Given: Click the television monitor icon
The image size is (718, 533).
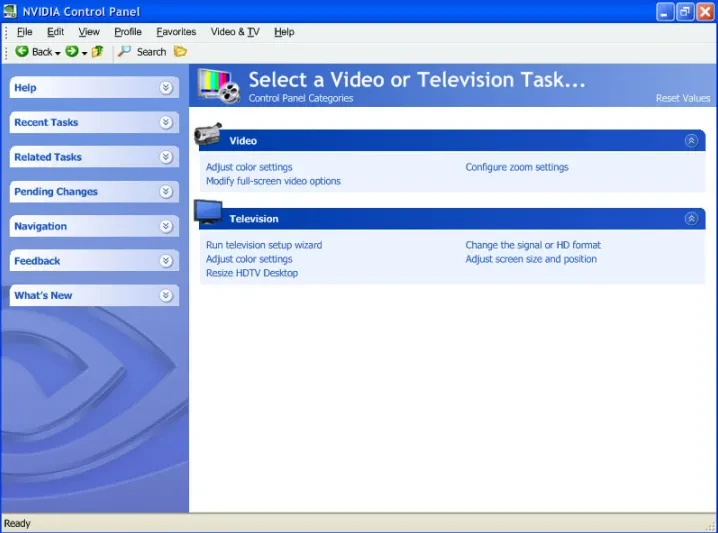Looking at the screenshot, I should tap(208, 212).
